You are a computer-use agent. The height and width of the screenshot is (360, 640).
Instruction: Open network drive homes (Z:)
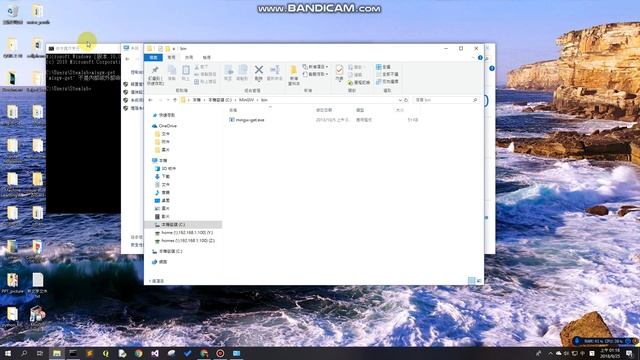[x=185, y=241]
